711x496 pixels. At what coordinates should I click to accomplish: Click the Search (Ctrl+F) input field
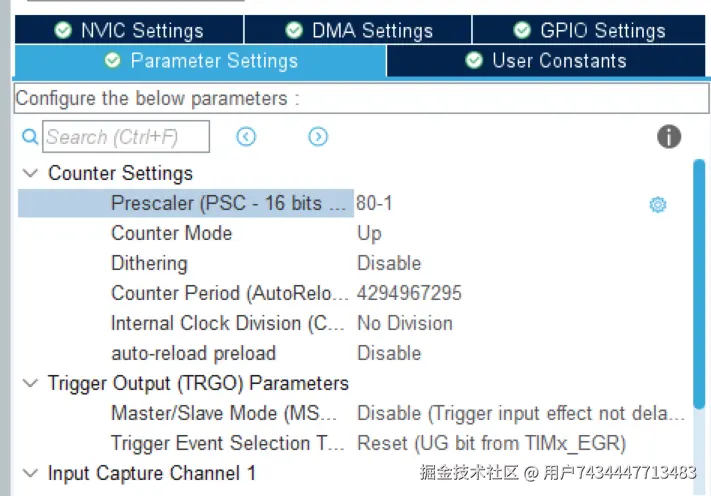pyautogui.click(x=126, y=137)
